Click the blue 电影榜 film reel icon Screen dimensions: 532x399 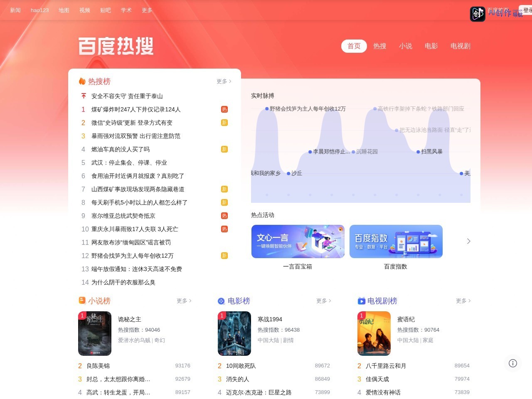click(222, 301)
